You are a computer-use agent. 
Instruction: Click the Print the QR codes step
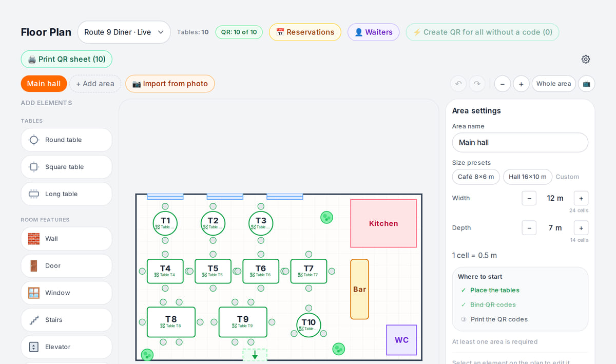point(499,319)
